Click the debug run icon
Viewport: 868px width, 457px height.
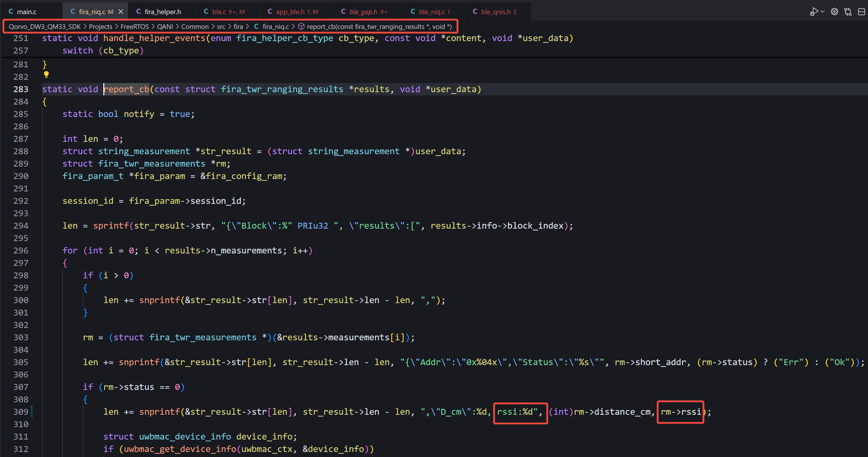click(813, 12)
